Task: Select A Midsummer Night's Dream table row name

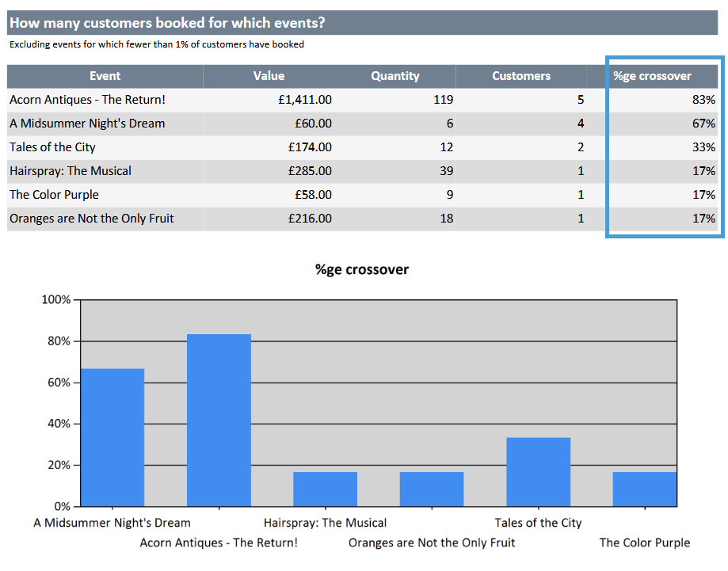Action: click(x=87, y=124)
